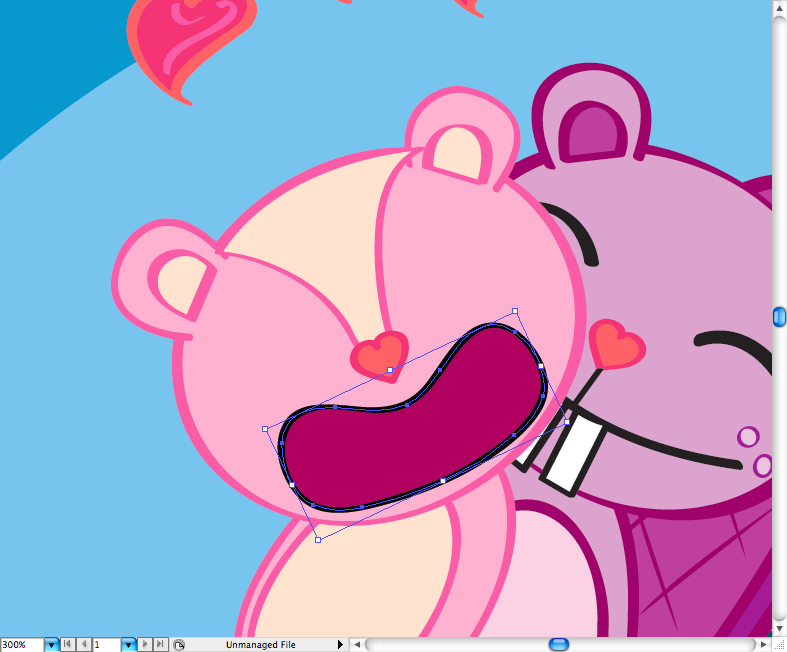Click the vertical scrollbar thumb
Viewport: 787px width, 652px height.
[779, 317]
